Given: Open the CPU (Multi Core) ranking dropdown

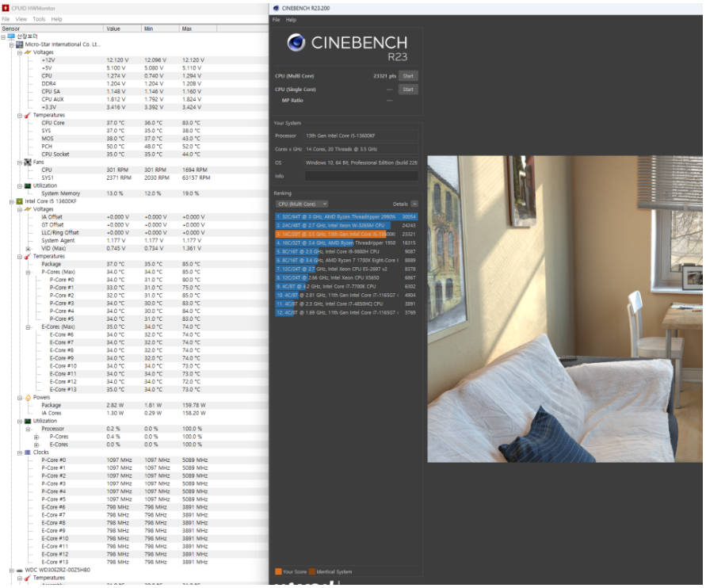Looking at the screenshot, I should pyautogui.click(x=302, y=204).
